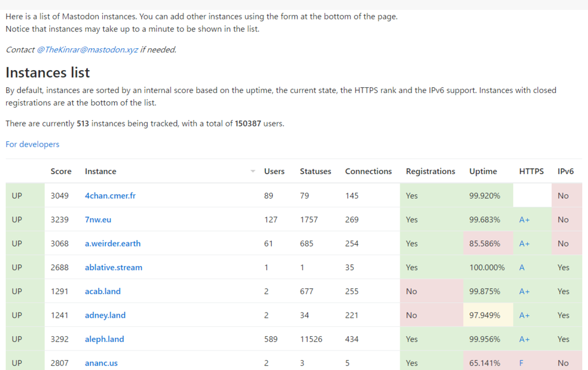Open the For developers link
Viewport: 588px width, 370px height.
point(32,144)
